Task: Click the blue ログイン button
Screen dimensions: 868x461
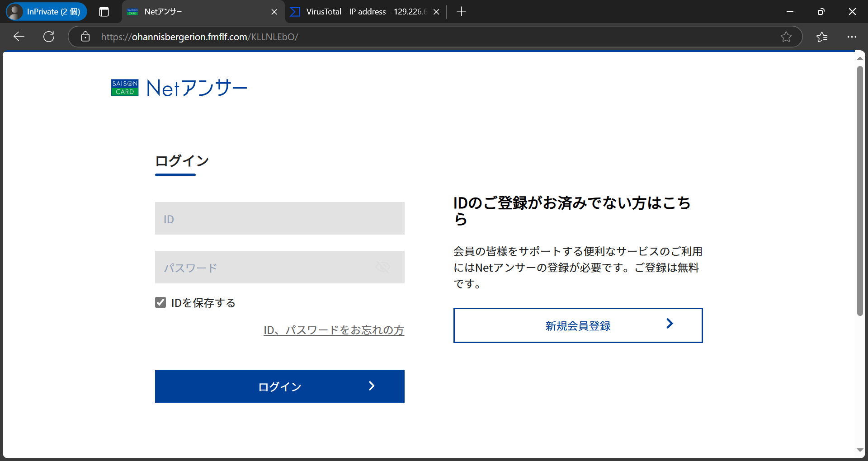Action: (x=280, y=386)
